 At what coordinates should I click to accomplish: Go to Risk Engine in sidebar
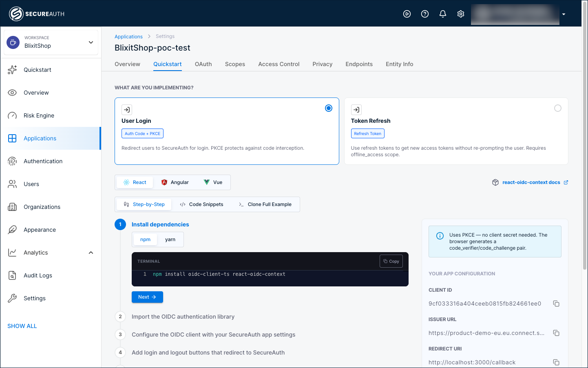51,115
